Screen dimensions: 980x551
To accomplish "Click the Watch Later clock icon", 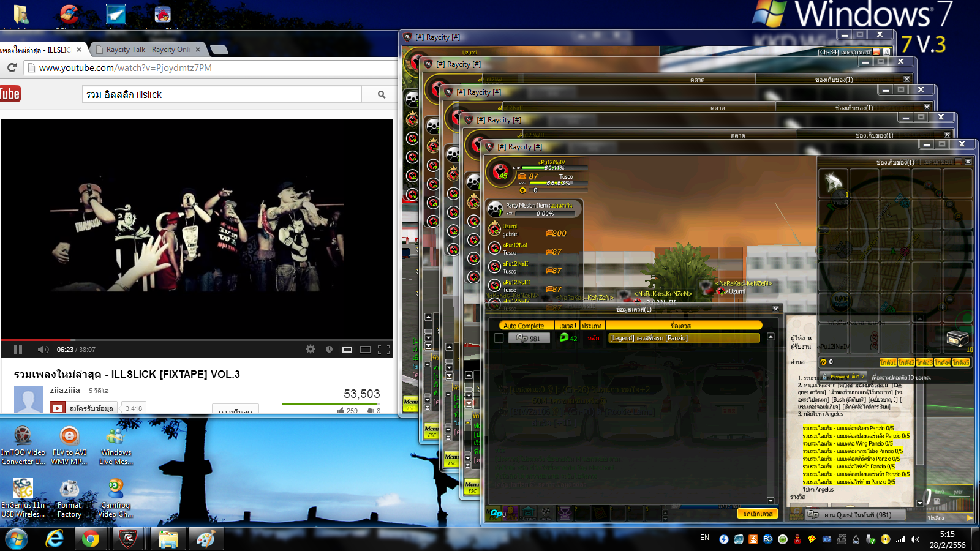I will click(x=329, y=349).
